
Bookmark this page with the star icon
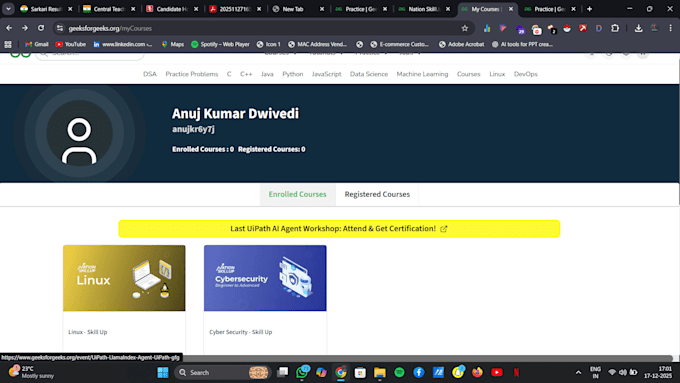coord(465,28)
